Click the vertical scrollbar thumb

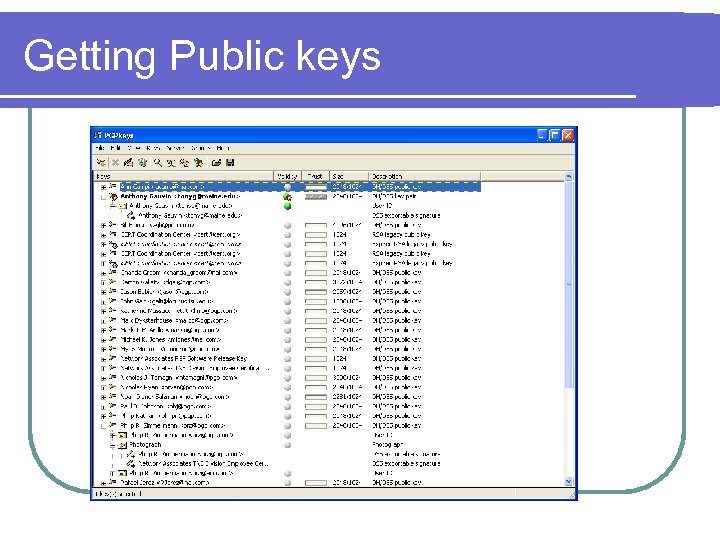click(x=568, y=285)
